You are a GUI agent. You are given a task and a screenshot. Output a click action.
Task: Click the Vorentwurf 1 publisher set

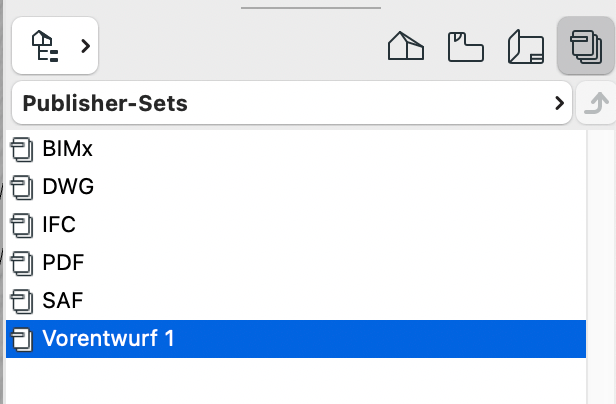[296, 339]
